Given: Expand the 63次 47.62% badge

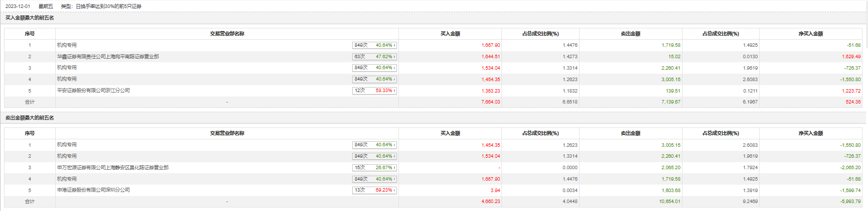Looking at the screenshot, I should pyautogui.click(x=374, y=57).
